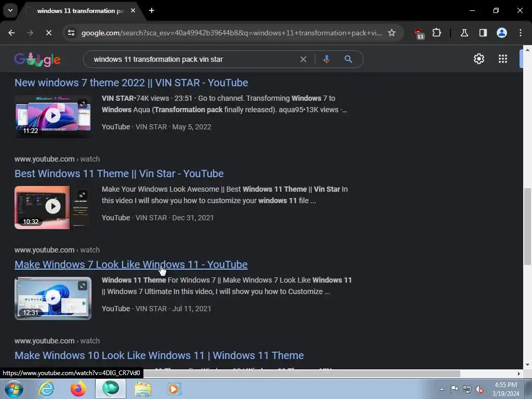532x399 pixels.
Task: Click text 'YouTube · VIN STAR · Jul 11, 2021'
Action: click(156, 309)
